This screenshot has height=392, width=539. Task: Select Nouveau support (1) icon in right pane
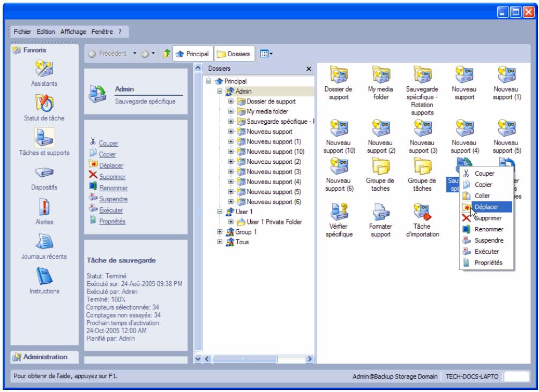pyautogui.click(x=507, y=74)
